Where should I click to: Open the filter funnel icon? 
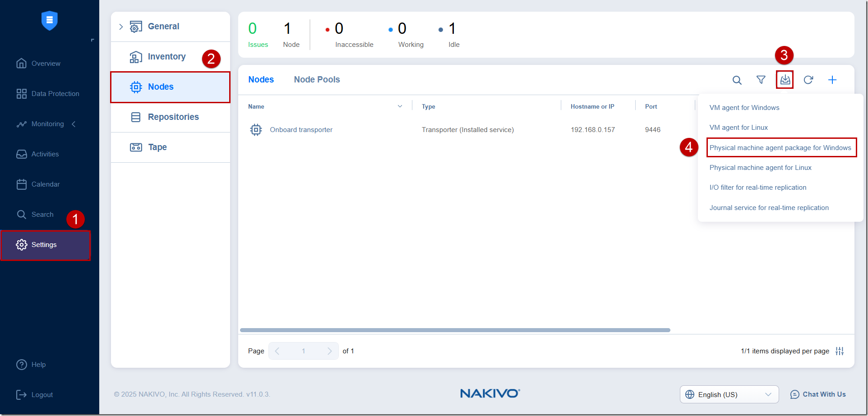pyautogui.click(x=761, y=80)
